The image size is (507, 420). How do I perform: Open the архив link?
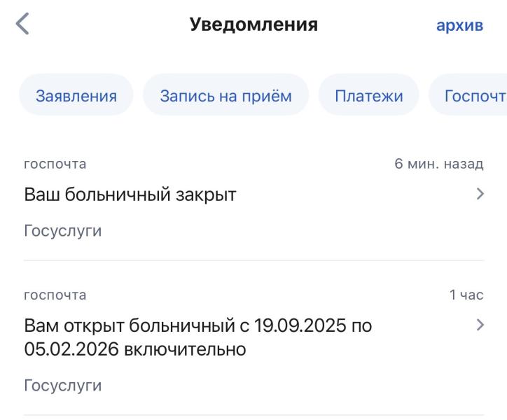click(459, 26)
